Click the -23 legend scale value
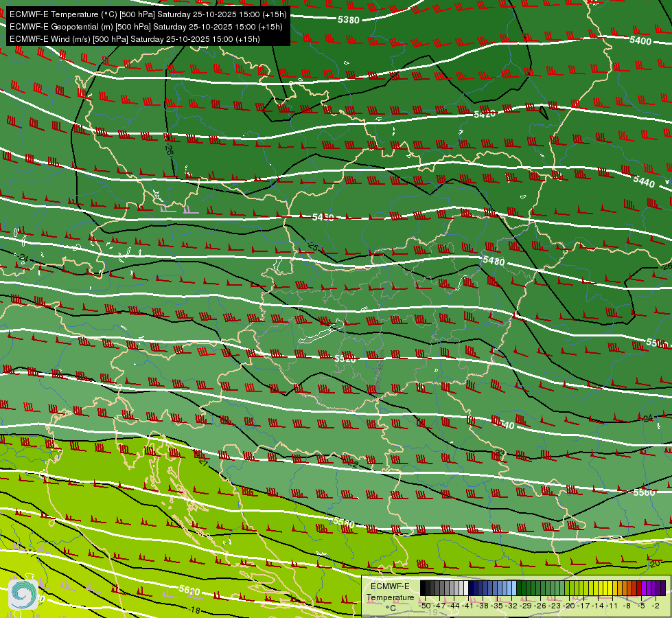Viewport: 672px width, 618px height. coord(554,606)
